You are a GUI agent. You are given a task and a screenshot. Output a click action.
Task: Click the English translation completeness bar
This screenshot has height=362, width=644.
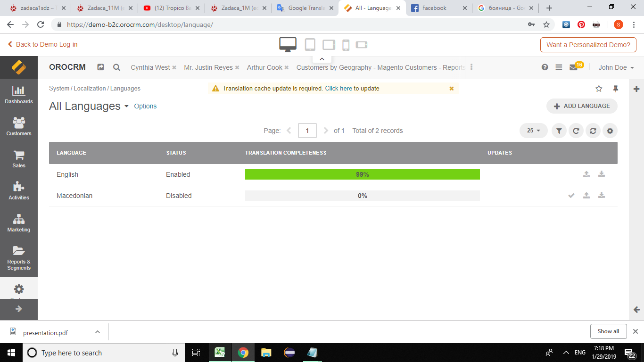pos(362,174)
